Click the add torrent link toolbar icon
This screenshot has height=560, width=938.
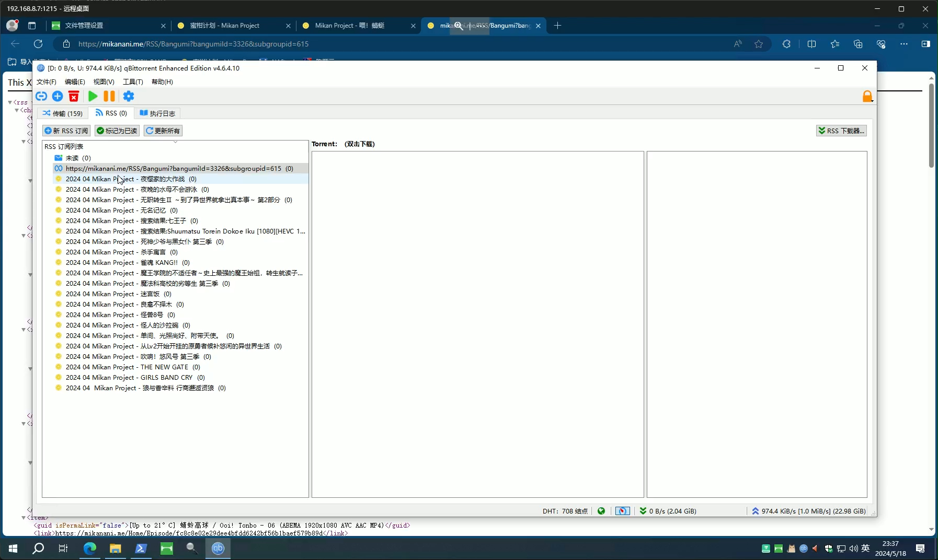(x=41, y=96)
